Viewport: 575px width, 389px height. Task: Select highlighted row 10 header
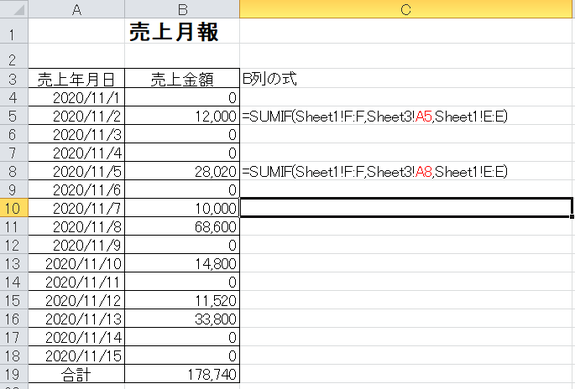[14, 208]
